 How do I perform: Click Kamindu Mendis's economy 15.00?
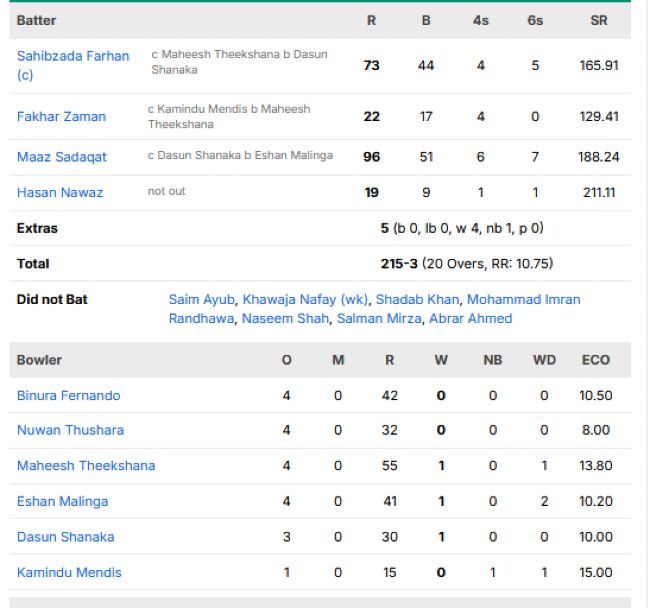[596, 572]
